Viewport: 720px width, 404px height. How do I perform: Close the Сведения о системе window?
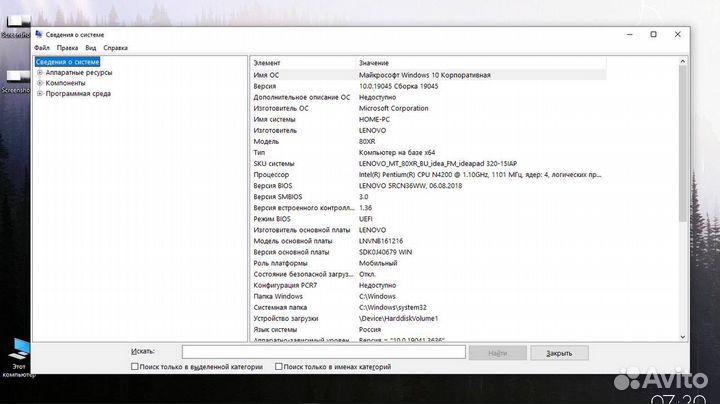pyautogui.click(x=677, y=34)
